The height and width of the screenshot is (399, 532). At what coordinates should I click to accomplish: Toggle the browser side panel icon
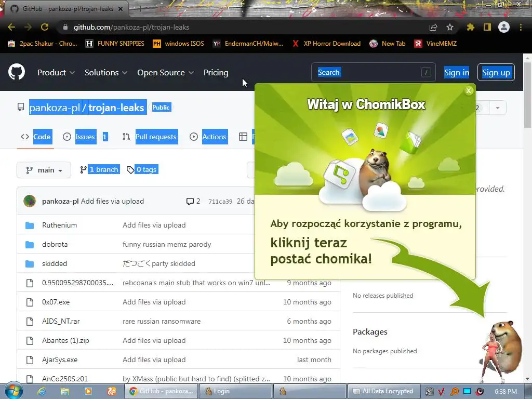487,27
